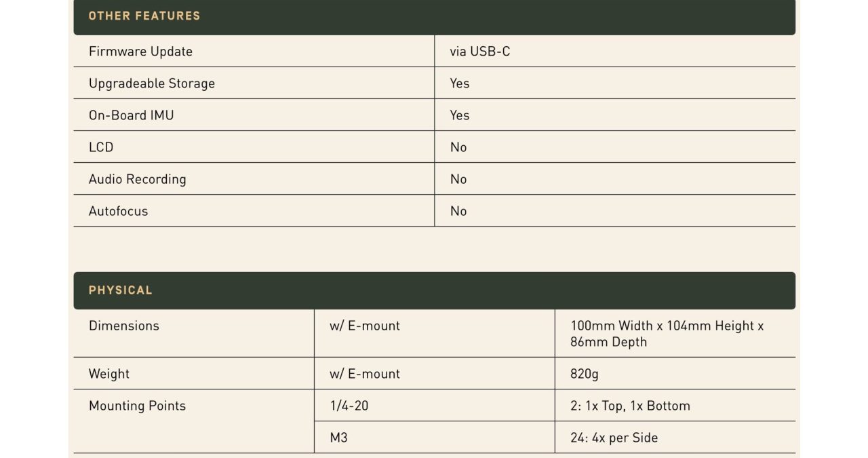Select the Firmware Update row label
The image size is (868, 458).
(140, 52)
